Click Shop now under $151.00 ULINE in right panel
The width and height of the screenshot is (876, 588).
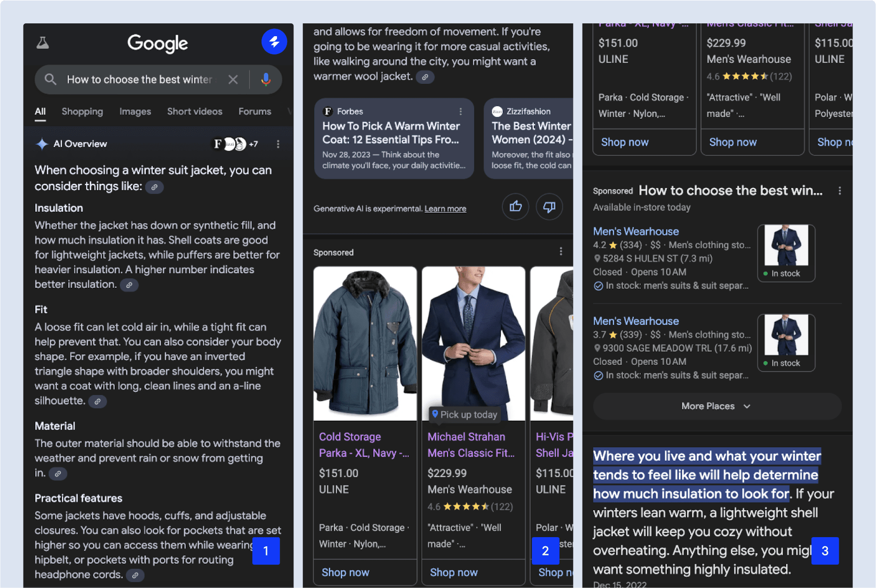625,142
